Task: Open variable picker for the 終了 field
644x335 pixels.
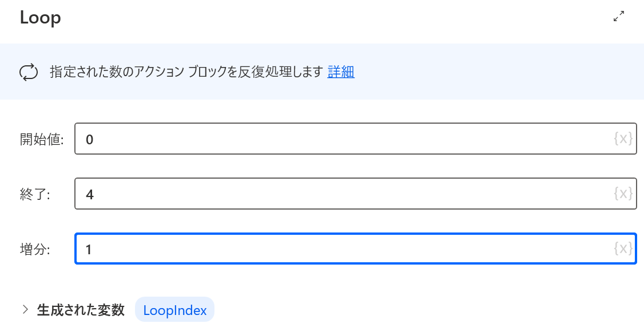Action: click(x=623, y=194)
